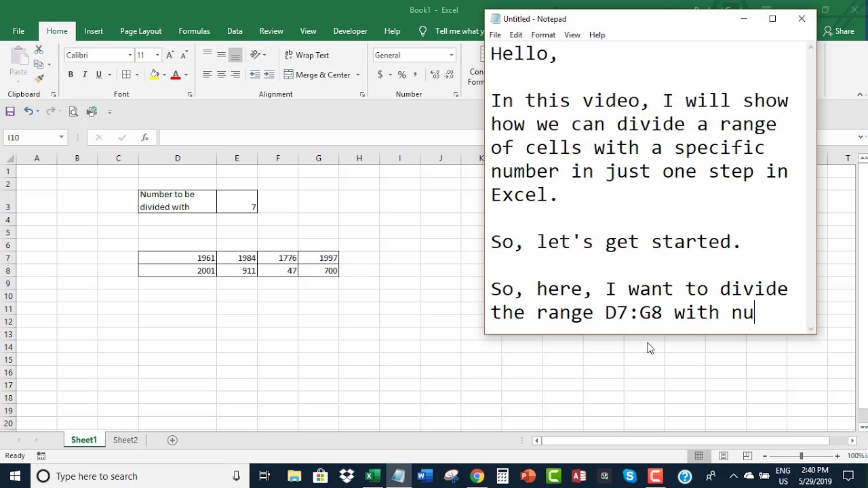
Task: Click the zoom slider handle in status bar
Action: [x=801, y=456]
